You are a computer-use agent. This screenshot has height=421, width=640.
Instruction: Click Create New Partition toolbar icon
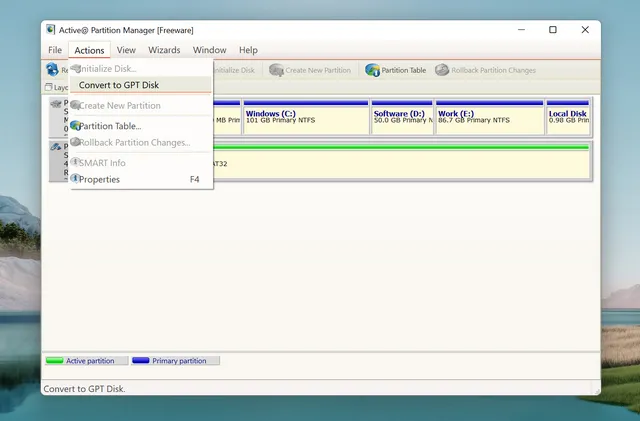click(276, 70)
